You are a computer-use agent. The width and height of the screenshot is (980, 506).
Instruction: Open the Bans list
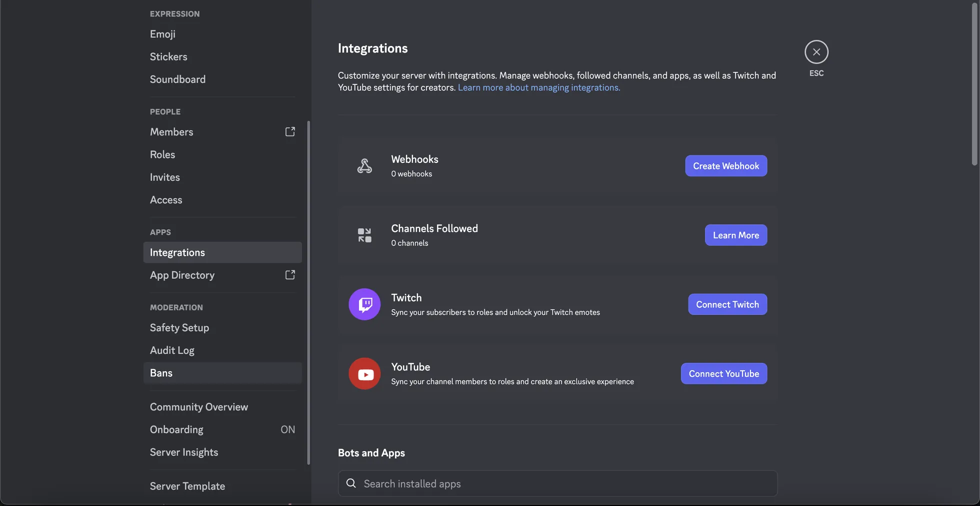pos(222,373)
